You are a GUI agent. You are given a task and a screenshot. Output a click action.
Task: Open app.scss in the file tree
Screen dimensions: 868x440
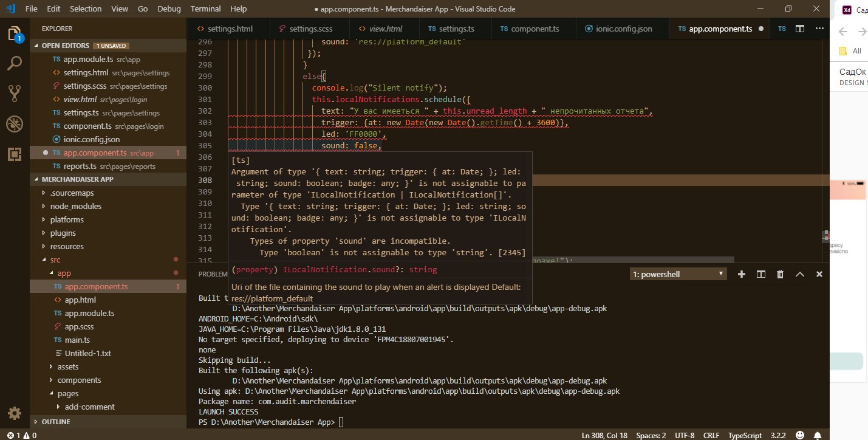click(x=108, y=326)
